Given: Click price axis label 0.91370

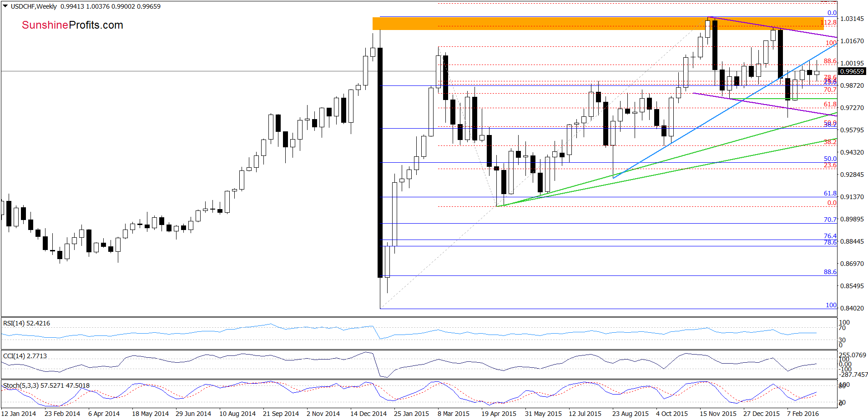Looking at the screenshot, I should click(x=852, y=197).
